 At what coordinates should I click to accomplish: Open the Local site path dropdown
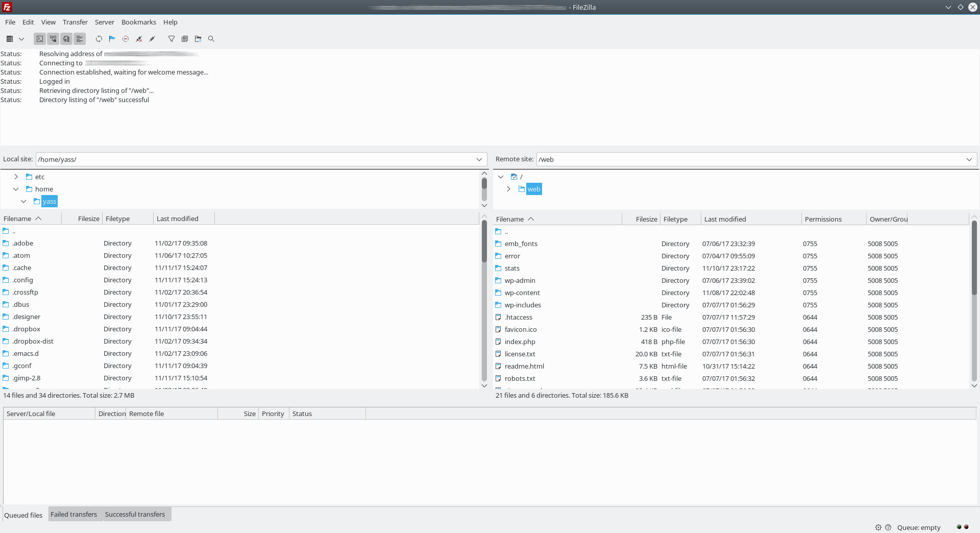tap(479, 159)
